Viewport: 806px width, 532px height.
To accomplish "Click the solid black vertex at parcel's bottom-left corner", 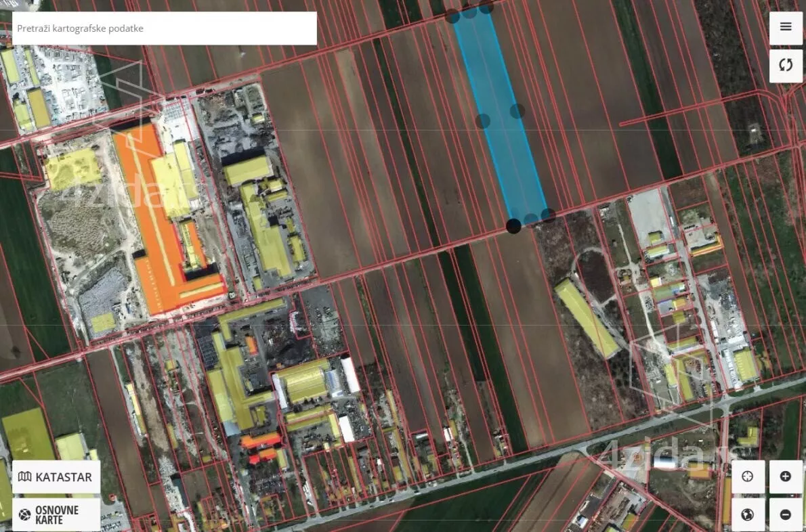I will [513, 226].
